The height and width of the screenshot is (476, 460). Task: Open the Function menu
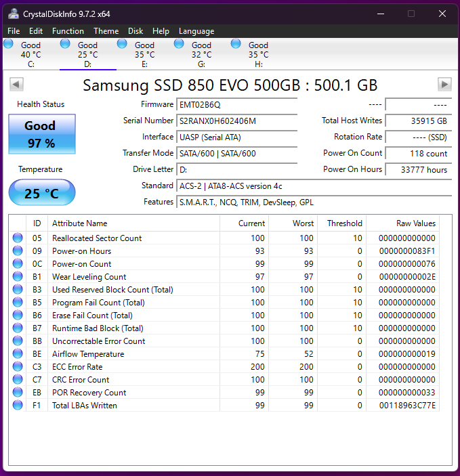(68, 31)
